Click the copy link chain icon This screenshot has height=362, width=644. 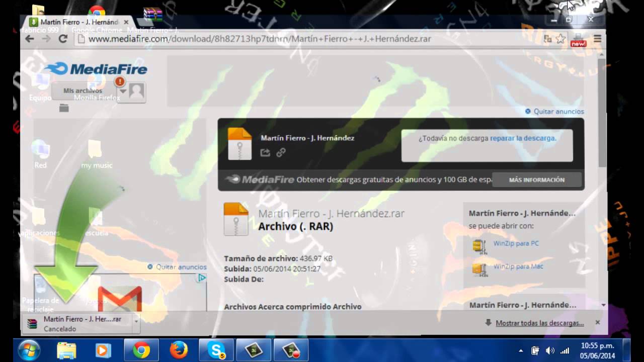pos(281,152)
